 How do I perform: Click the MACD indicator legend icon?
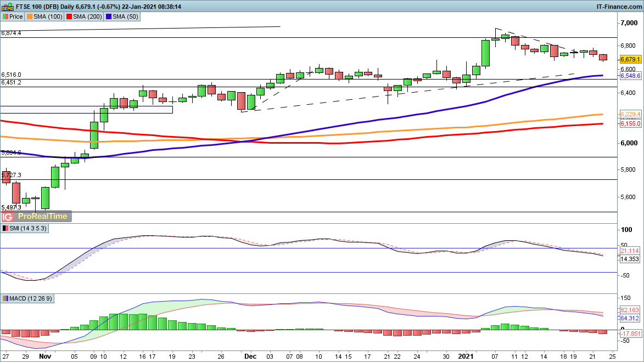click(x=5, y=298)
